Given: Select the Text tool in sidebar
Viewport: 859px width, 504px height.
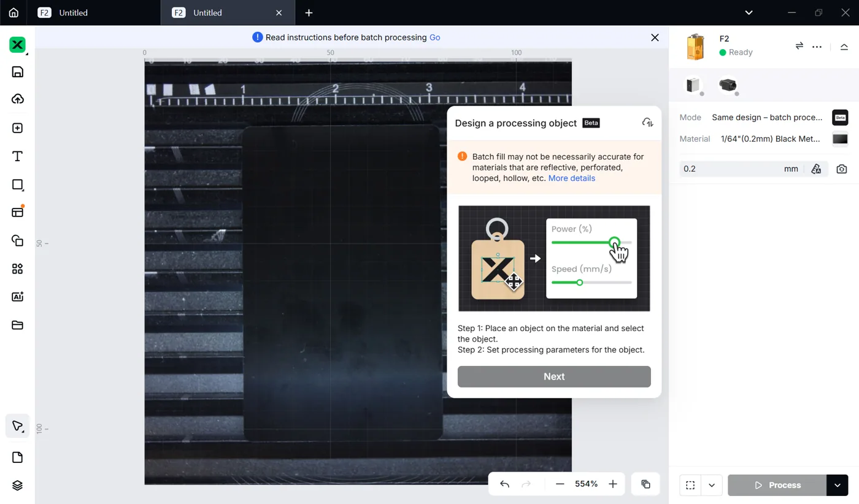Looking at the screenshot, I should (17, 156).
